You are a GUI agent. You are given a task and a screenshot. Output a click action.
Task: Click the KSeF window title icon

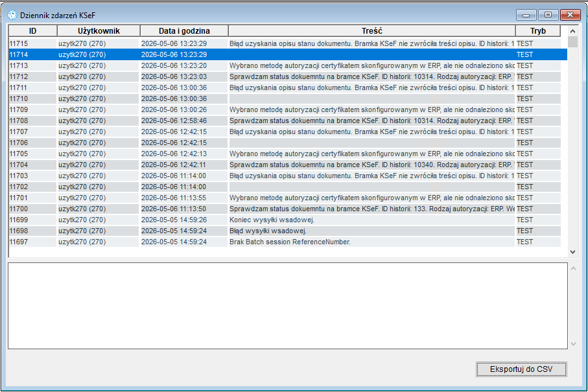[x=12, y=15]
